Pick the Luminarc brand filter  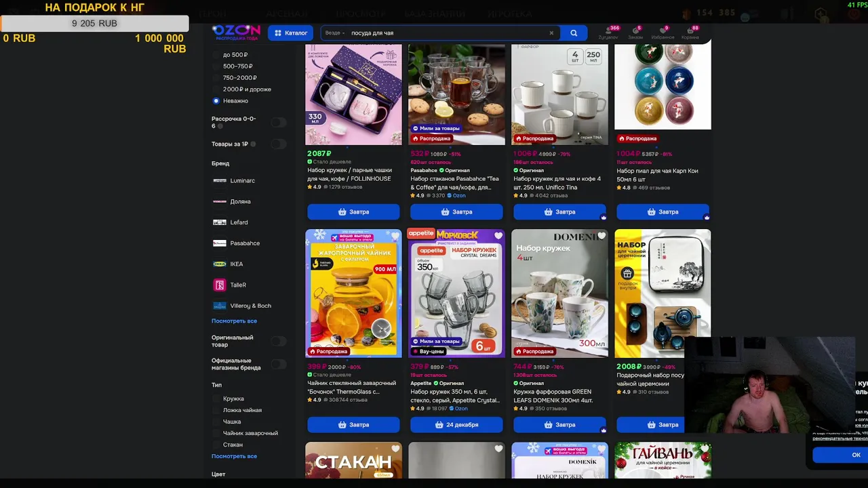234,181
